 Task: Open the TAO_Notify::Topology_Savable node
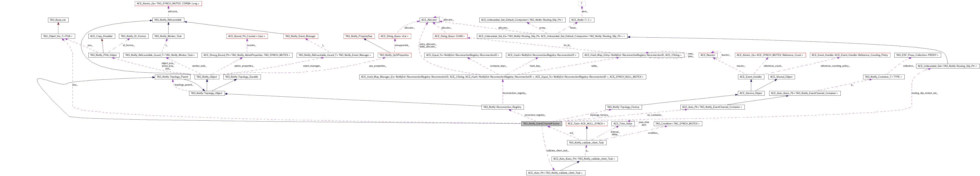tap(242, 77)
